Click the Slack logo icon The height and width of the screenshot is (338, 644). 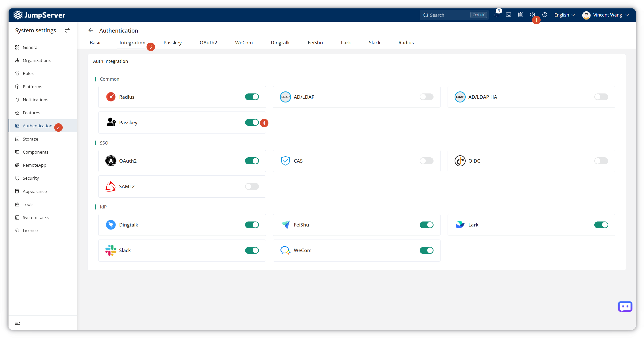(x=111, y=250)
